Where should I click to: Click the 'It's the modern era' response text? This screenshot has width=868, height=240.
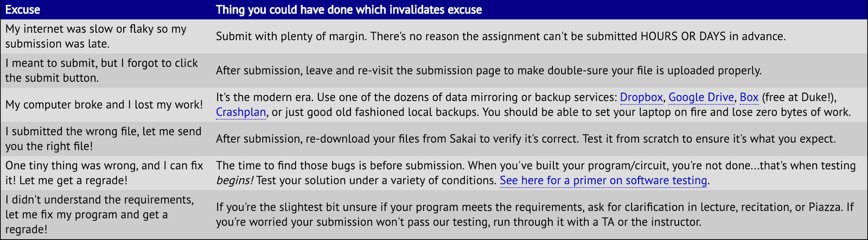pos(533,105)
